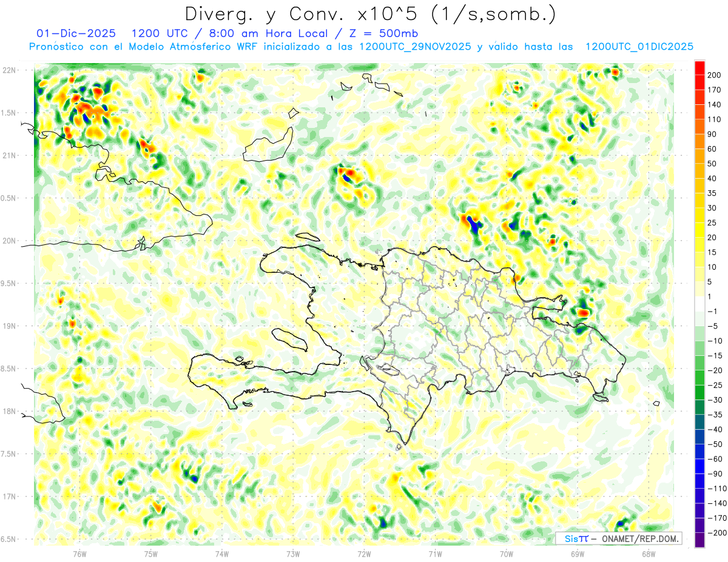Click the '7.5N' latitude label
The image size is (728, 562).
[9, 453]
